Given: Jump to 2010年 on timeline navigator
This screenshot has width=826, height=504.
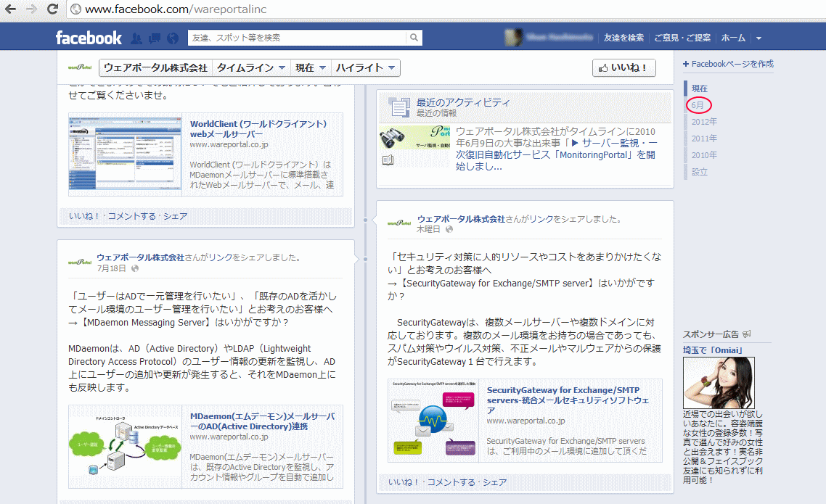Looking at the screenshot, I should click(x=704, y=155).
